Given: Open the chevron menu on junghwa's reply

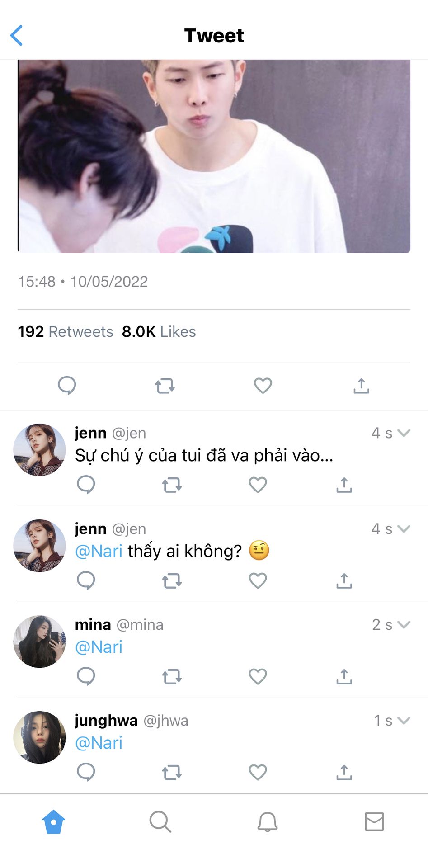Looking at the screenshot, I should coord(404,721).
